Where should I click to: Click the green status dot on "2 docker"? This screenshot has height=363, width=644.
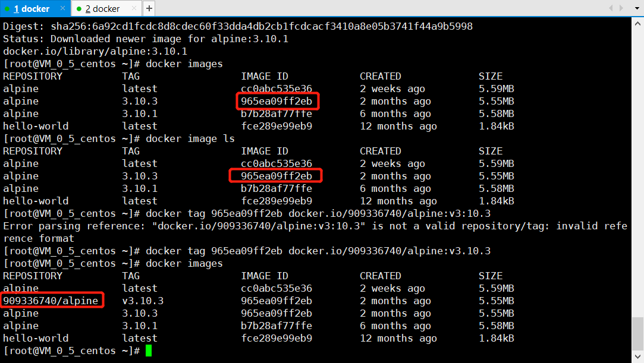click(78, 9)
